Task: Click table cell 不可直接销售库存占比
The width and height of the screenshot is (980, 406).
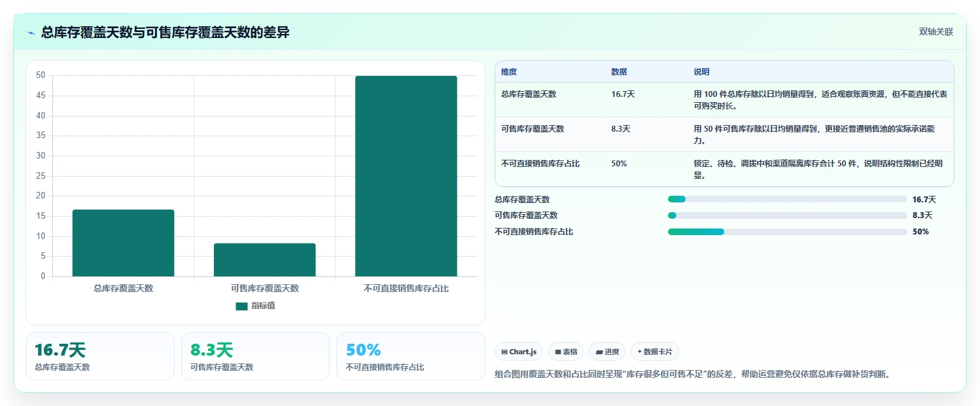Action: click(x=540, y=164)
